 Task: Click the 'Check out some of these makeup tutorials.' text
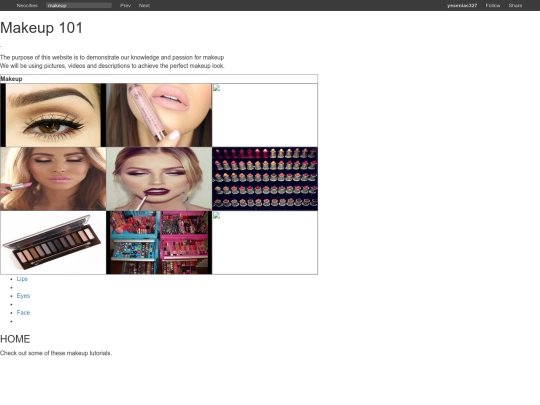(56, 353)
